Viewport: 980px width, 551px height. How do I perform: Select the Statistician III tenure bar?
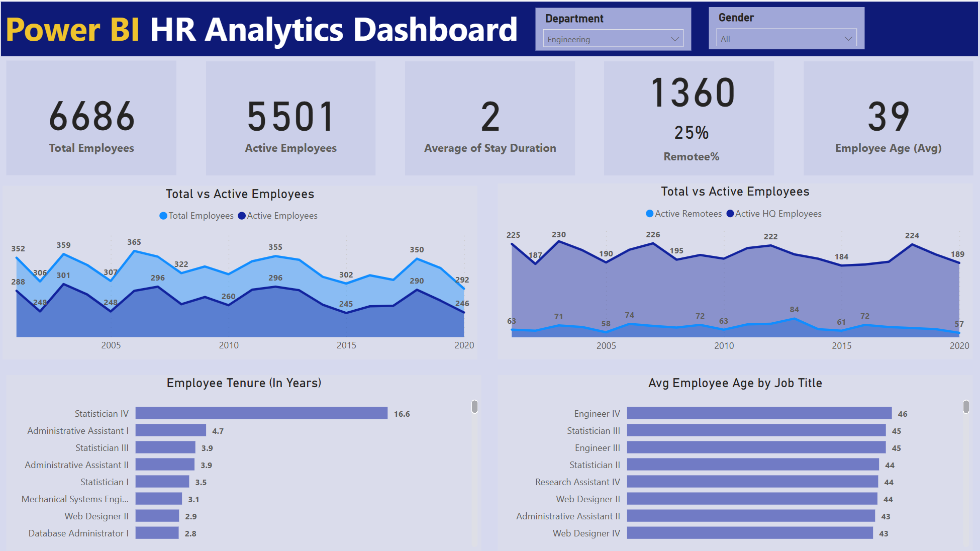(165, 447)
